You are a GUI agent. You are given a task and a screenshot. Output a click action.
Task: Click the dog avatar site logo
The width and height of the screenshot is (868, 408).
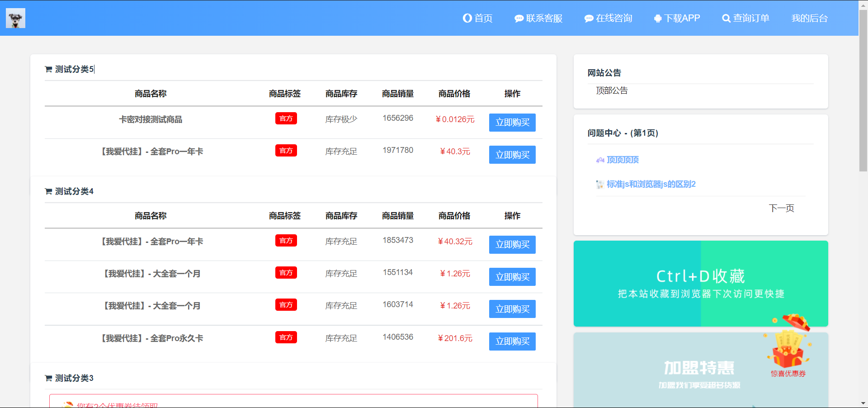click(15, 18)
